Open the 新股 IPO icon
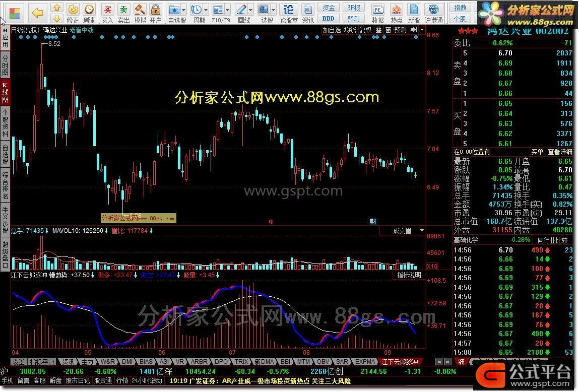579x392 pixels. (x=414, y=13)
